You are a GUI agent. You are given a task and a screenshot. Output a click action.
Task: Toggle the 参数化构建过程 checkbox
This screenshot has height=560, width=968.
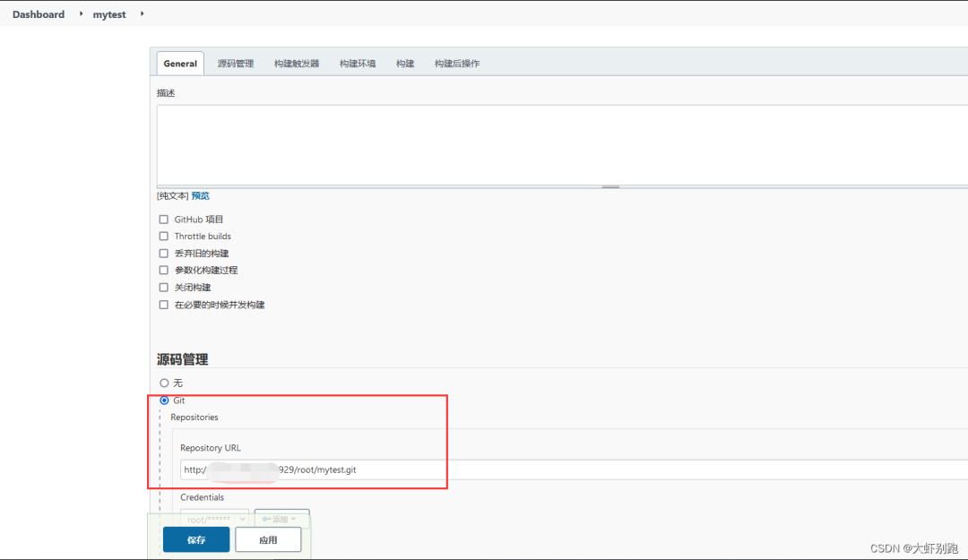(163, 271)
